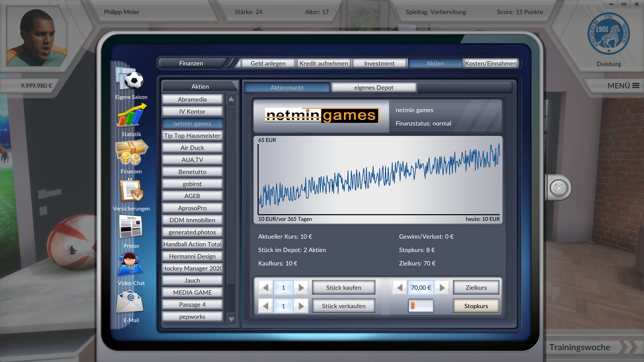Open the Investment tab
This screenshot has width=644, height=362.
click(379, 63)
